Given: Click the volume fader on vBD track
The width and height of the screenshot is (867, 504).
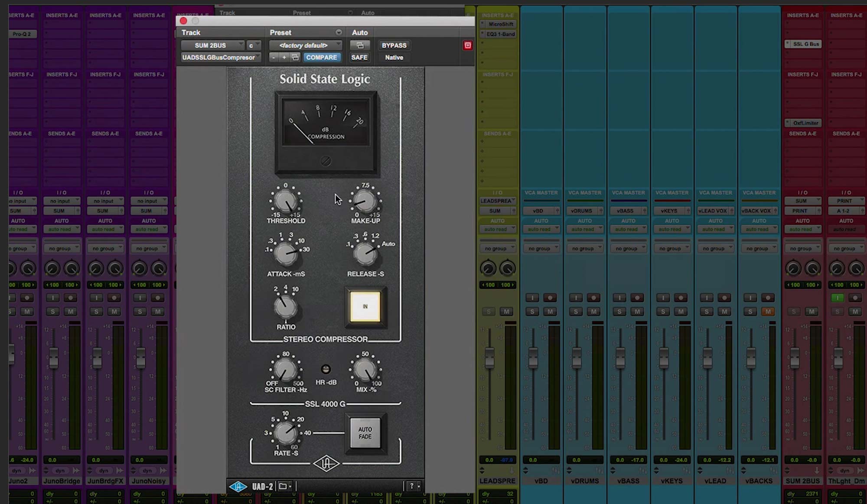Looking at the screenshot, I should pos(533,358).
